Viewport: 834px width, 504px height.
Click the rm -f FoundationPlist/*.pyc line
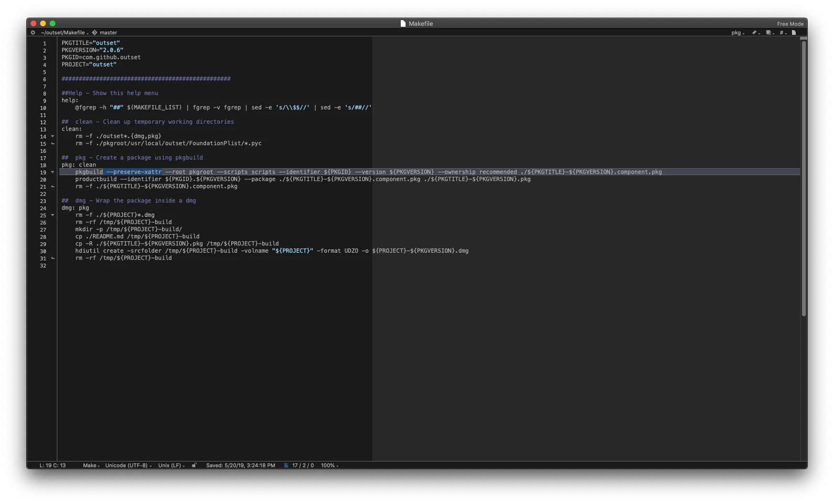click(168, 143)
